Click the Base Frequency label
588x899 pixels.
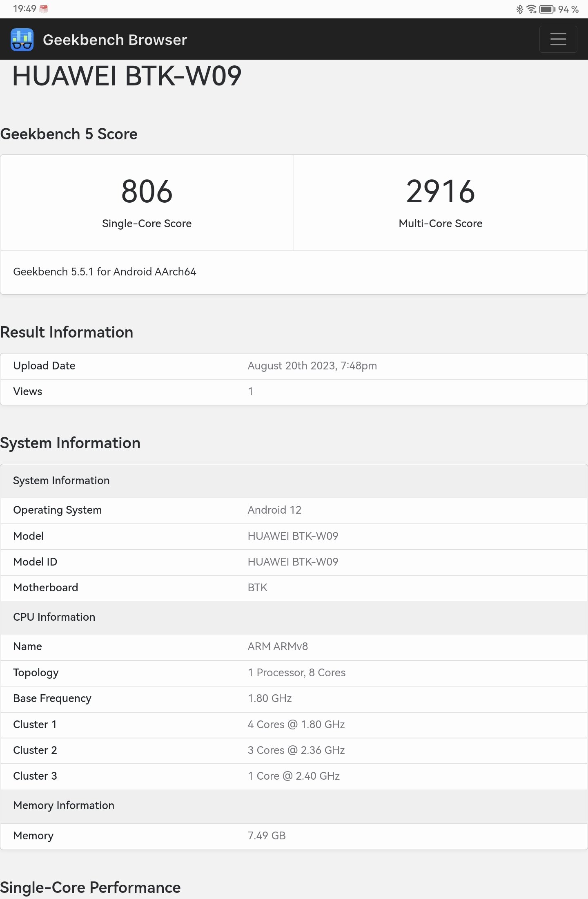coord(52,698)
